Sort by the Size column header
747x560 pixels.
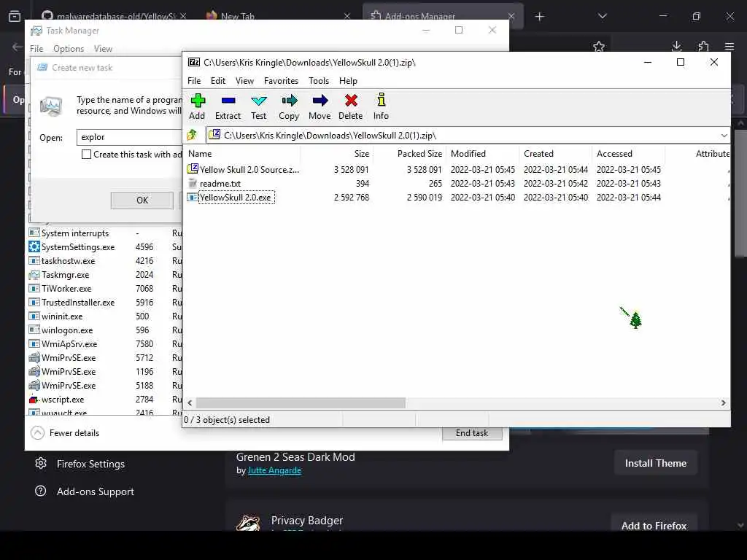pos(337,153)
